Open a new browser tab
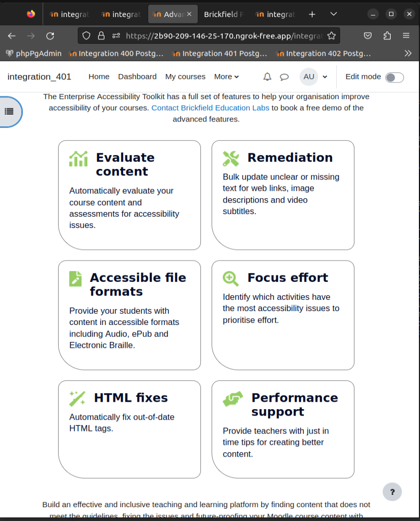This screenshot has width=420, height=521. (312, 14)
